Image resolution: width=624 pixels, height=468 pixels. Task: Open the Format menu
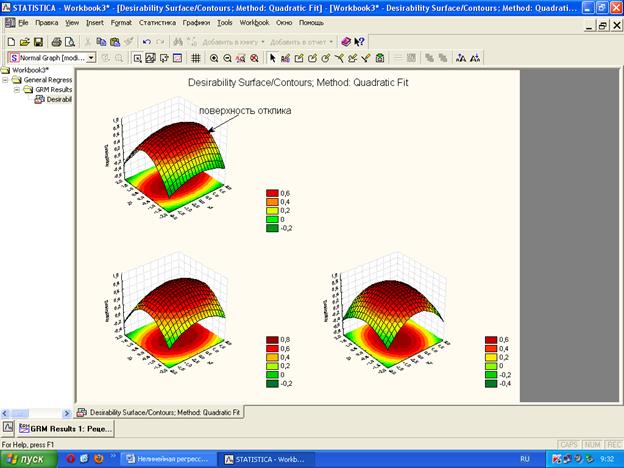coord(121,22)
